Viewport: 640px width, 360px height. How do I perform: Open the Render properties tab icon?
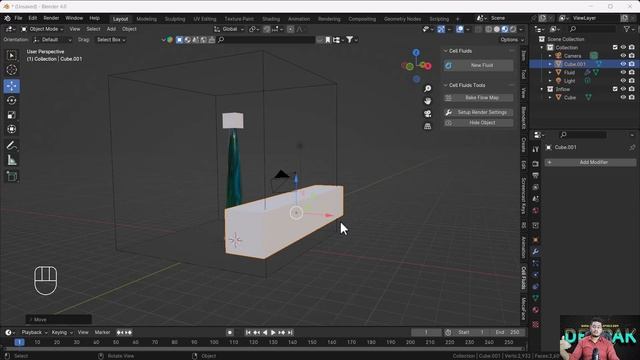536,164
